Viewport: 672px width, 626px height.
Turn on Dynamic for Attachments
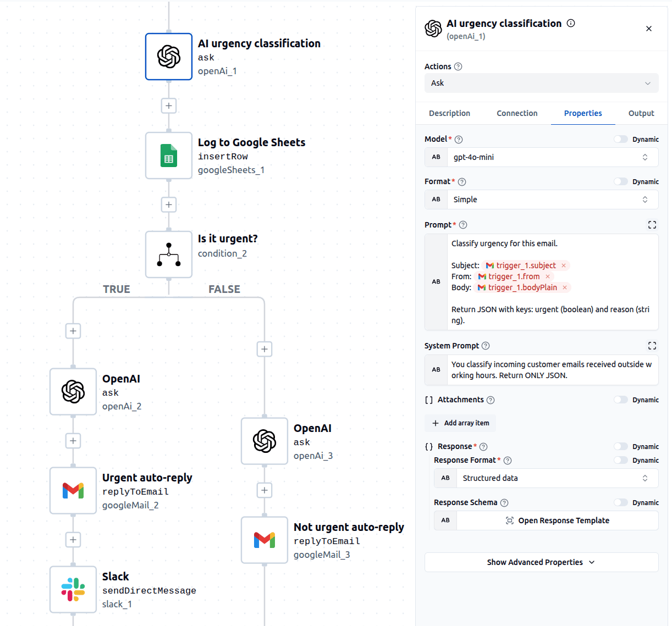[x=621, y=400]
